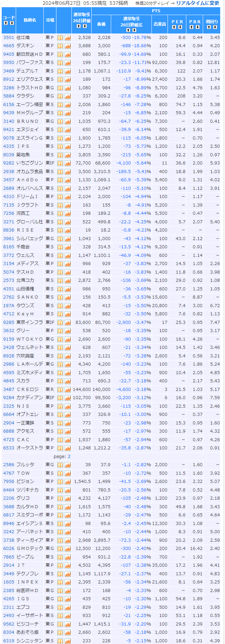The height and width of the screenshot is (644, 225).
Task: Click リアルタイムに変更 link
Action: pyautogui.click(x=198, y=3)
